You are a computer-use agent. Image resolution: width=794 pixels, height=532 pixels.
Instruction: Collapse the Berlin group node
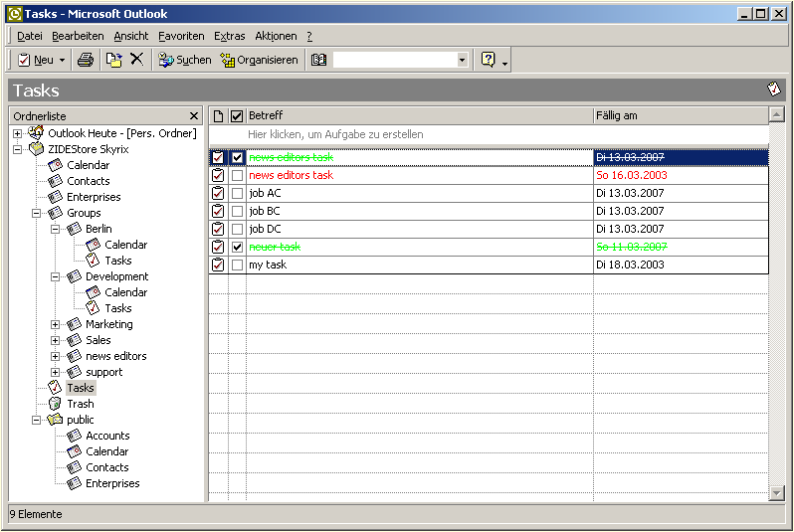pyautogui.click(x=55, y=229)
